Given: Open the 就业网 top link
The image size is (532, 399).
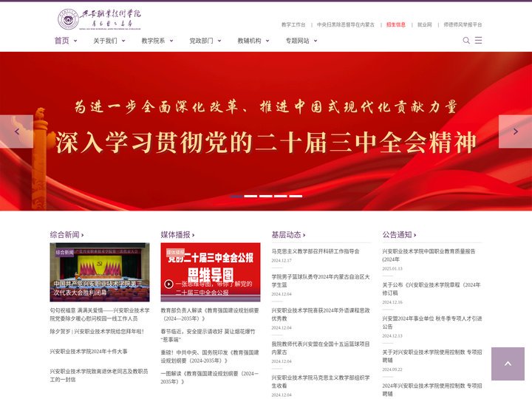Looking at the screenshot, I should (424, 25).
